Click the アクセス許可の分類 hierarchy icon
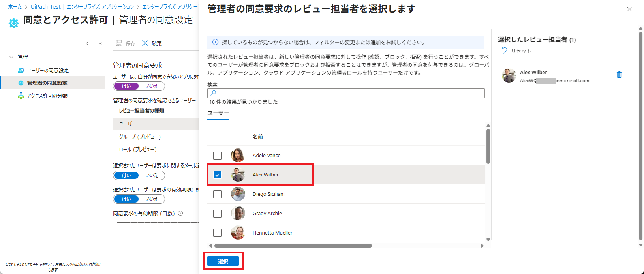Screen dimensions: 644x274 [x=21, y=96]
